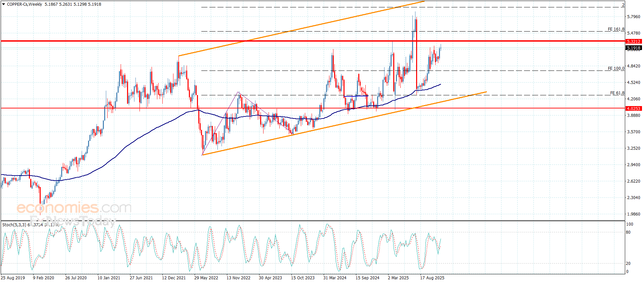Click the 26 Jul 2020 date label
Image resolution: width=644 pixels, height=282 pixels.
tap(76, 278)
